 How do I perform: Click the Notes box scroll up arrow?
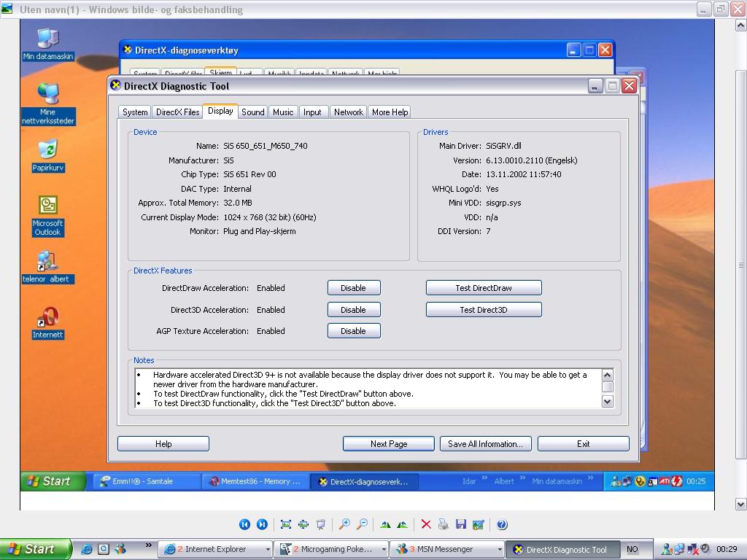607,375
